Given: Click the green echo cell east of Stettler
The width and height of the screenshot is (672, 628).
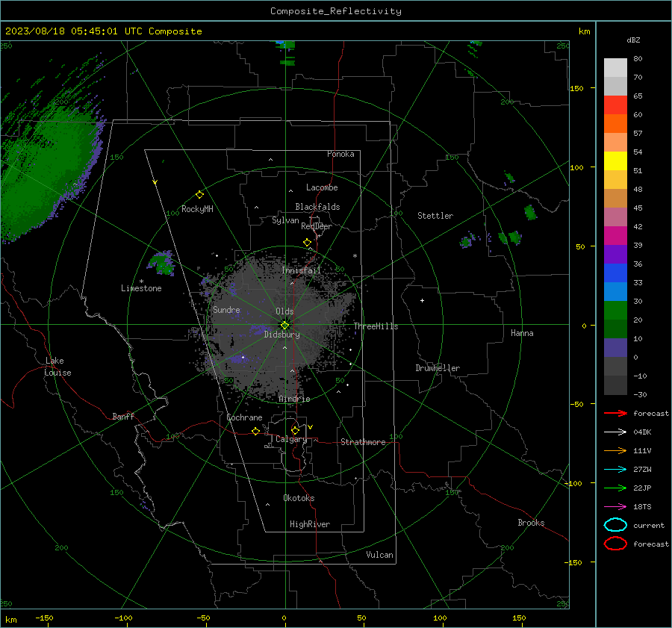Looking at the screenshot, I should 530,212.
